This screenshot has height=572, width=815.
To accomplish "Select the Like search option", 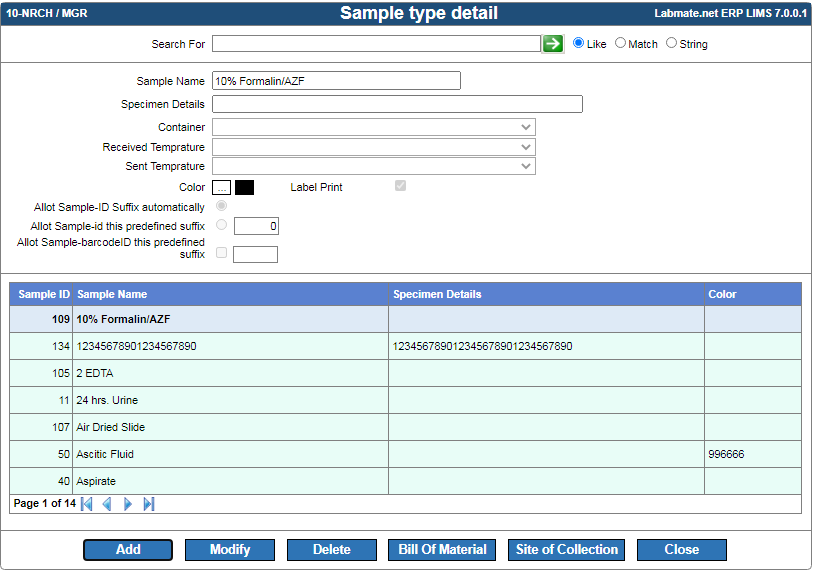I will tap(578, 43).
